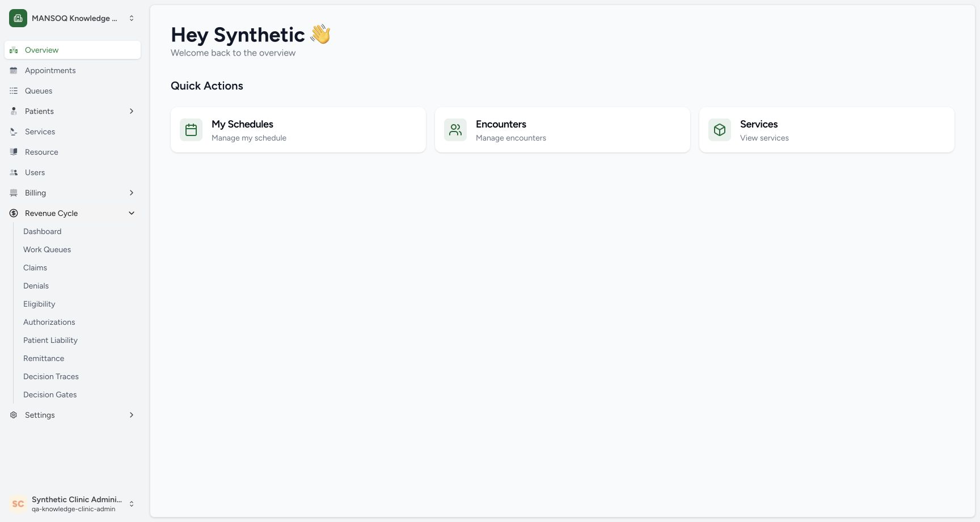Click the Overview sidebar icon
This screenshot has height=522, width=980.
coord(14,50)
